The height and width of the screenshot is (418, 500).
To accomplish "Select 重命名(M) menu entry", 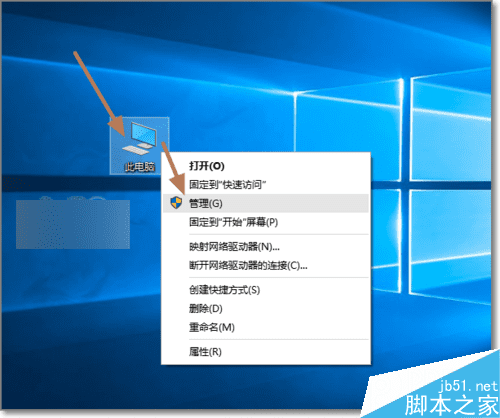I will pyautogui.click(x=266, y=327).
